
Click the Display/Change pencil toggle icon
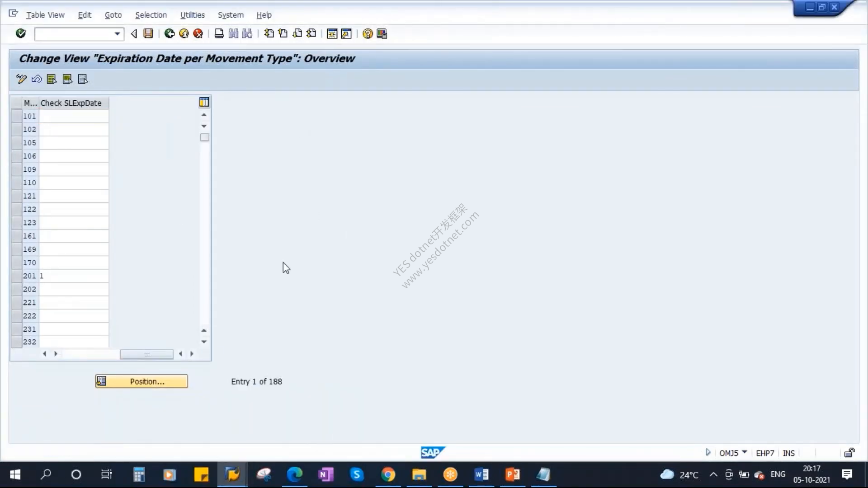click(21, 79)
